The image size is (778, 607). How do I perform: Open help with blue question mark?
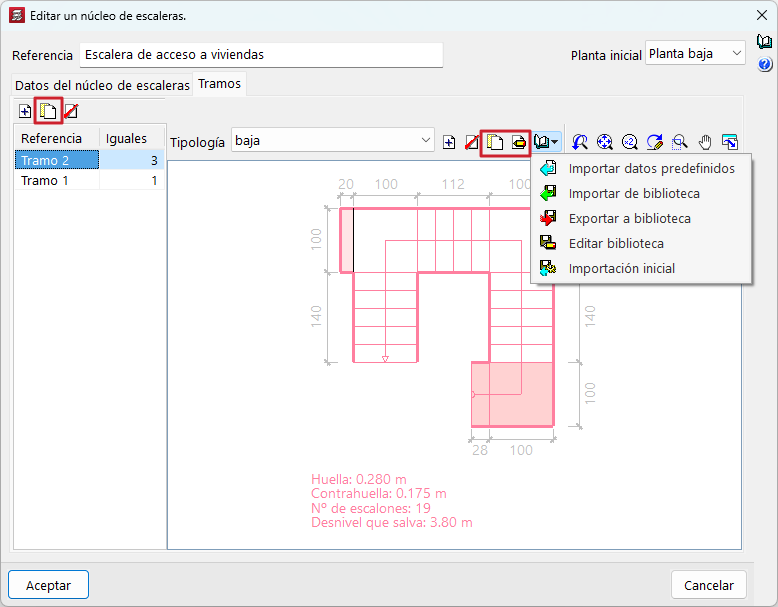click(765, 65)
